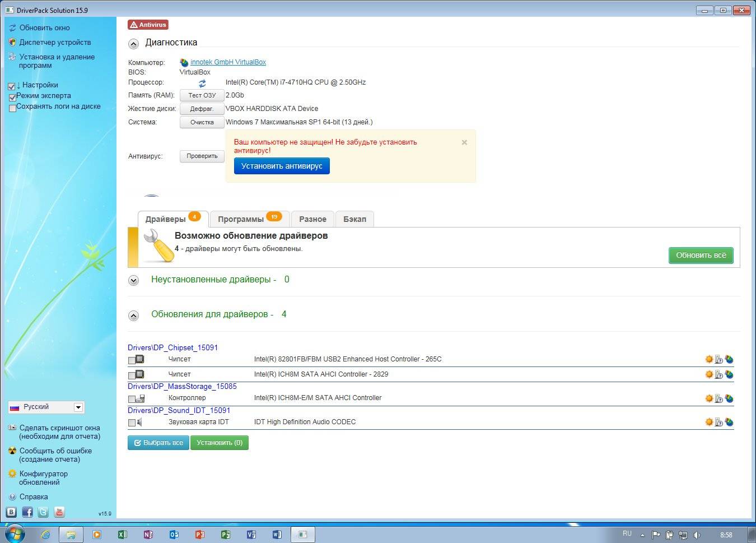Open the Бэкап tab

coord(354,219)
